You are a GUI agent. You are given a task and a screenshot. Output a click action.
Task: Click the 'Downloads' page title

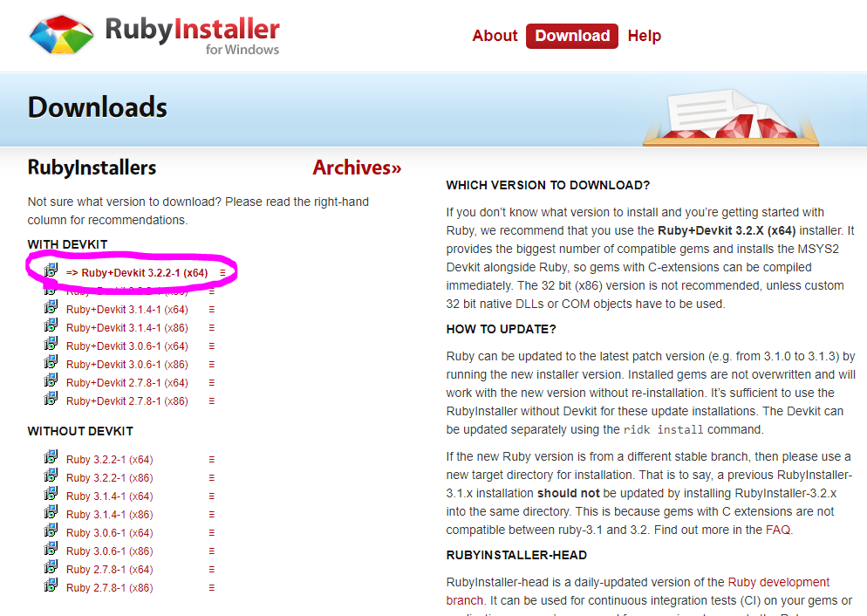98,107
